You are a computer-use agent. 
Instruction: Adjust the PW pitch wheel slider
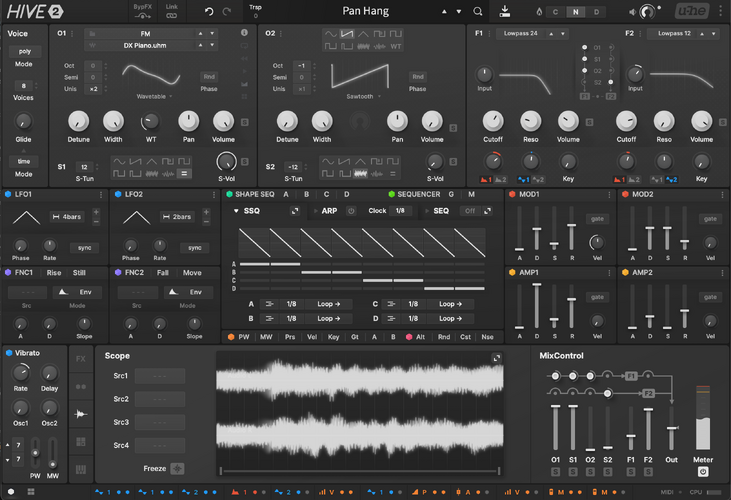point(35,452)
